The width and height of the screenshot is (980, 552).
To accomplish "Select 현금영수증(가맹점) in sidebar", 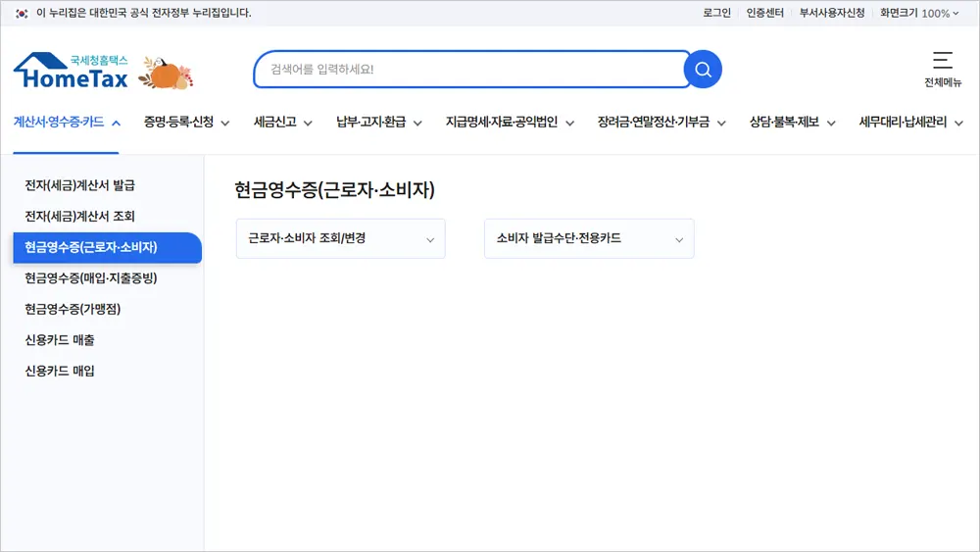I will point(73,309).
